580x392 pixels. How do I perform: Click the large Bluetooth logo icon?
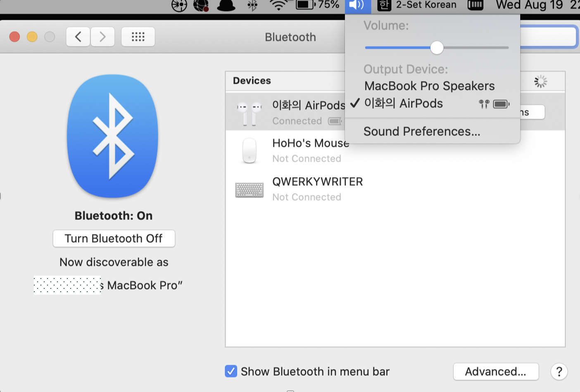click(x=113, y=136)
